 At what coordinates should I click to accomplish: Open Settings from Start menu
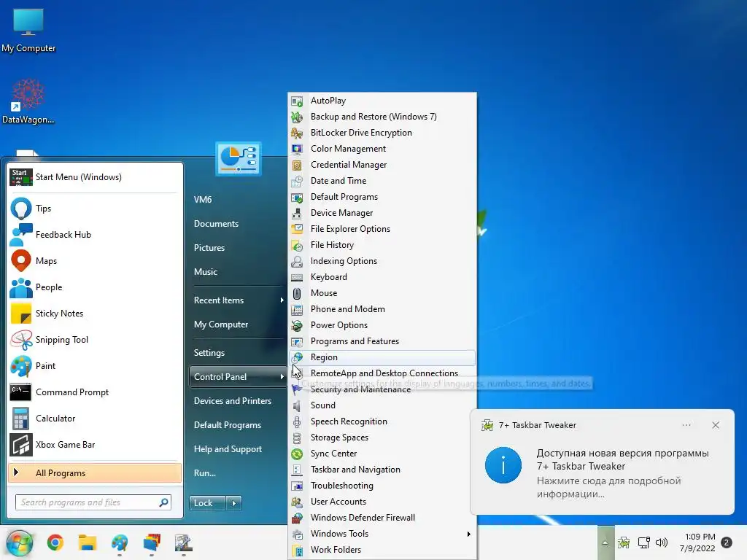click(x=209, y=353)
